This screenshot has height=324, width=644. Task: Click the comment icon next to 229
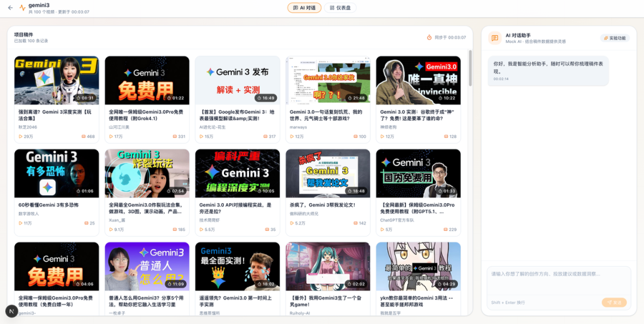coord(445,230)
